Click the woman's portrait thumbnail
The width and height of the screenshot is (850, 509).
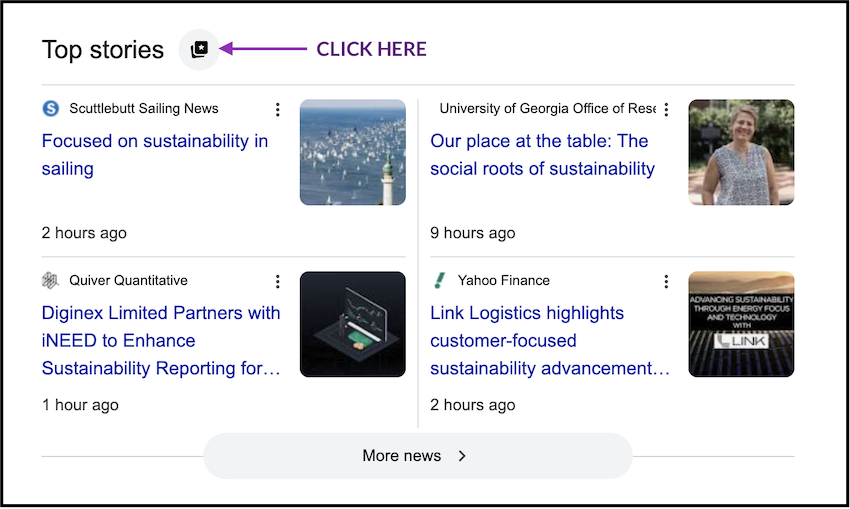click(x=741, y=152)
